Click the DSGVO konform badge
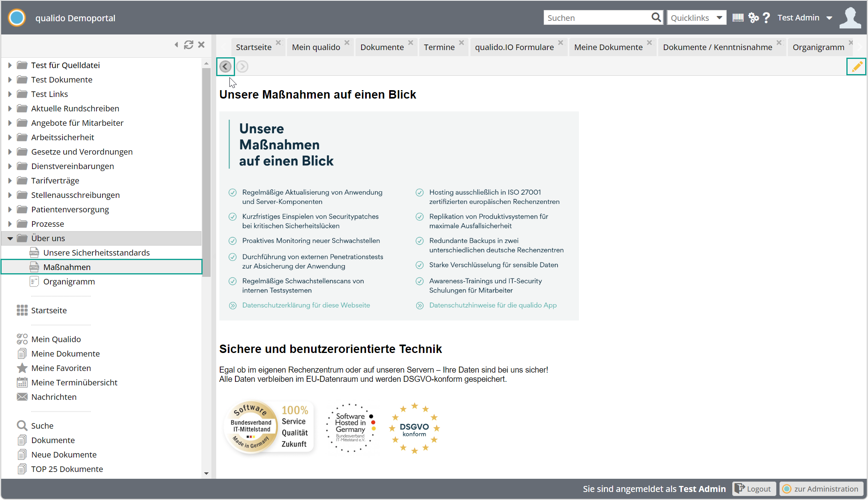This screenshot has width=868, height=500. click(414, 428)
